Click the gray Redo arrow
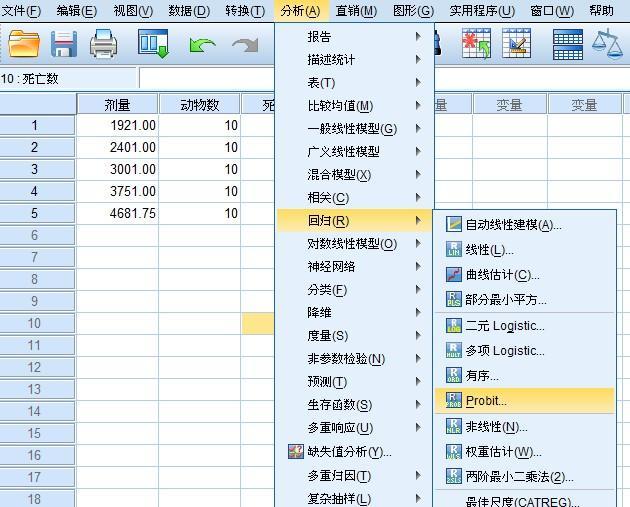This screenshot has height=507, width=630. tap(245, 45)
